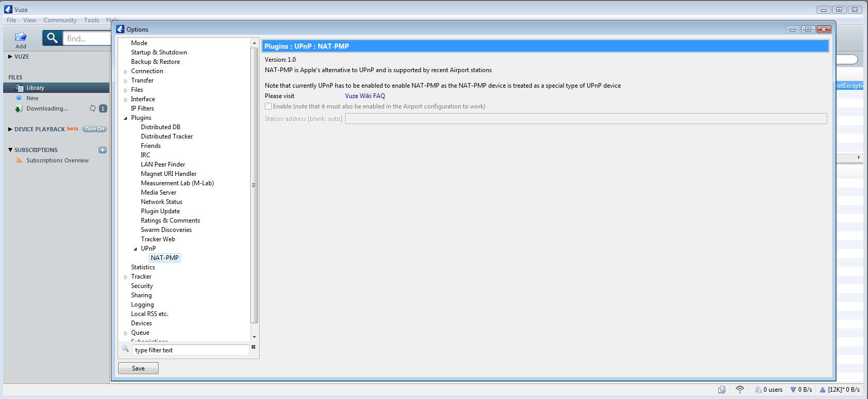Screen dimensions: 868x399
Task: Click the find search field
Action: pyautogui.click(x=87, y=38)
